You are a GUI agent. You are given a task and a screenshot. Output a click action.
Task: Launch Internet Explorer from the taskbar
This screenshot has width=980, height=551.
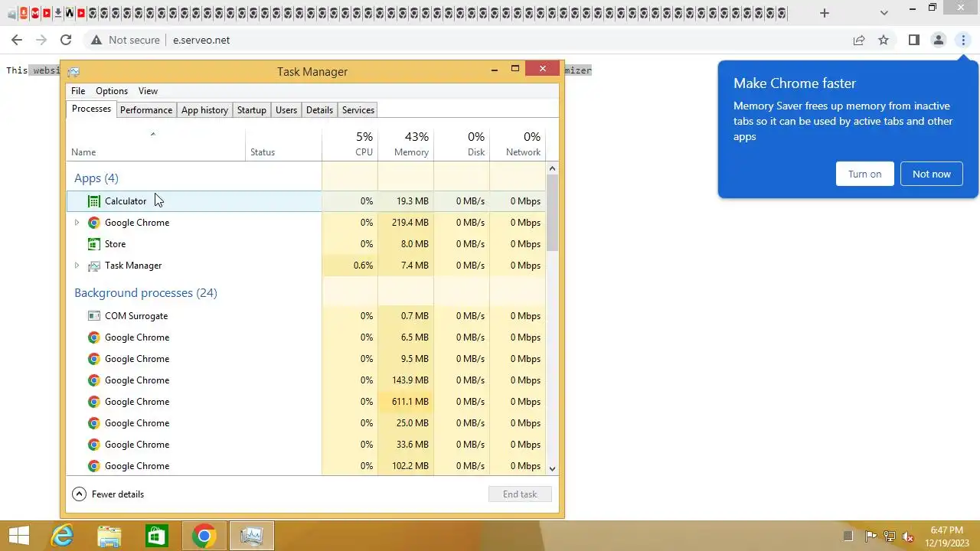click(62, 536)
